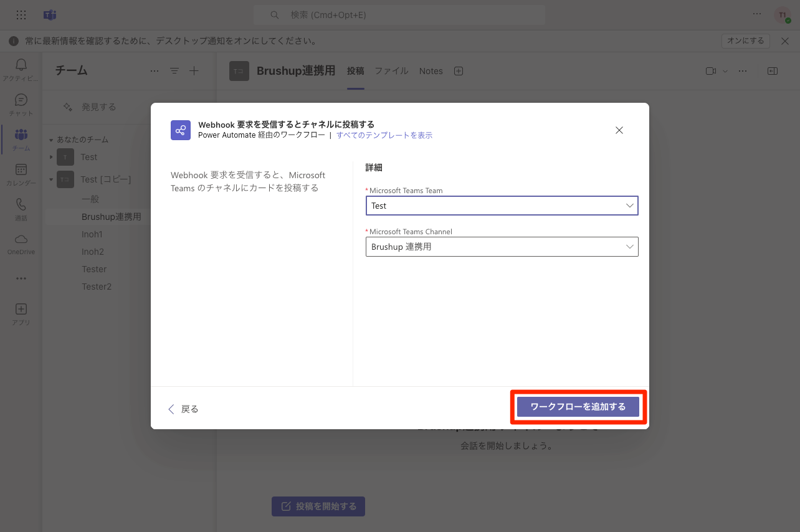Open the Microsoft Teams Channel dropdown
This screenshot has height=532, width=800.
(x=502, y=247)
